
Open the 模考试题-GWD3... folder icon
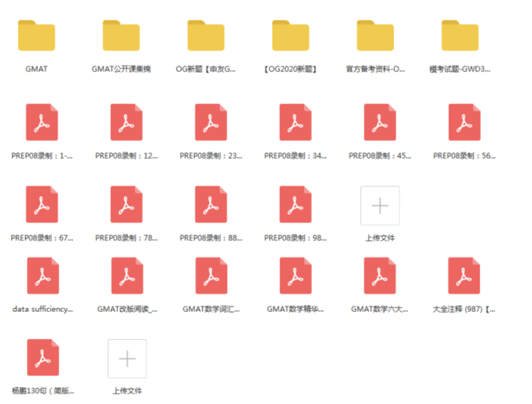pyautogui.click(x=460, y=36)
